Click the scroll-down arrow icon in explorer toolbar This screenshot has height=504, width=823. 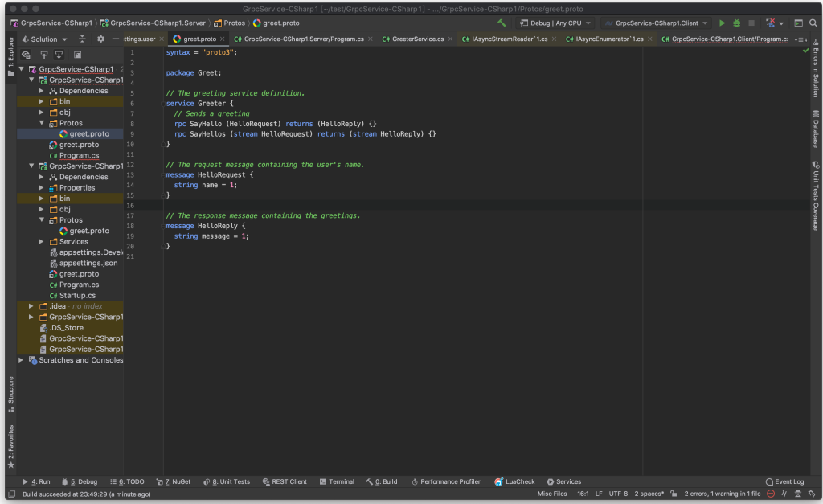point(59,55)
